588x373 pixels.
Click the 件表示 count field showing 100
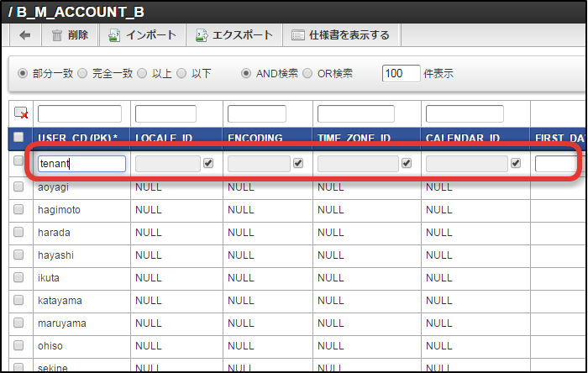[401, 73]
